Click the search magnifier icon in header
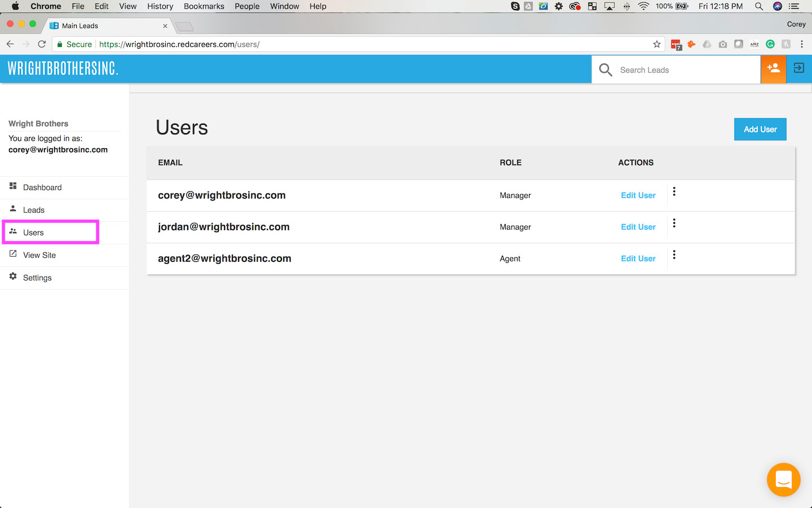This screenshot has height=508, width=812. click(606, 69)
